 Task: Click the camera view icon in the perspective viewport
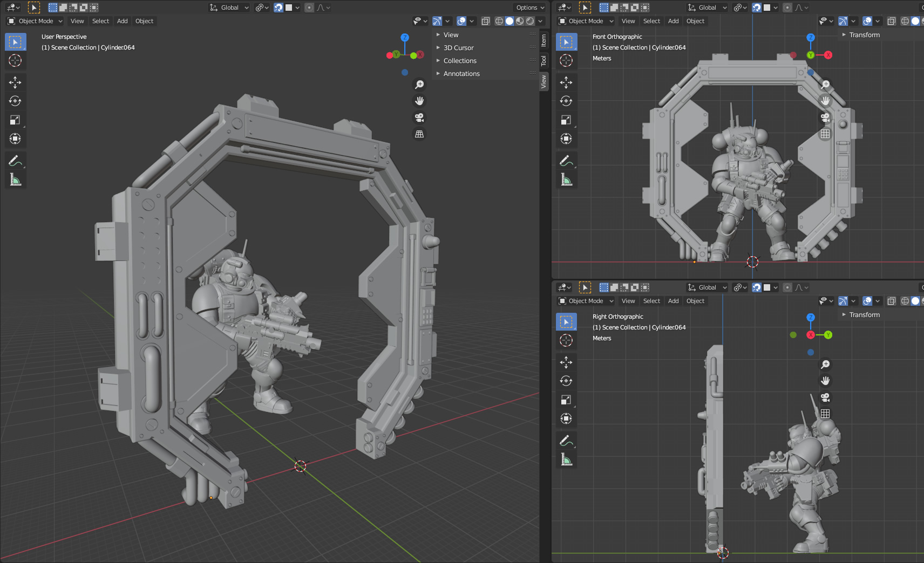(419, 118)
